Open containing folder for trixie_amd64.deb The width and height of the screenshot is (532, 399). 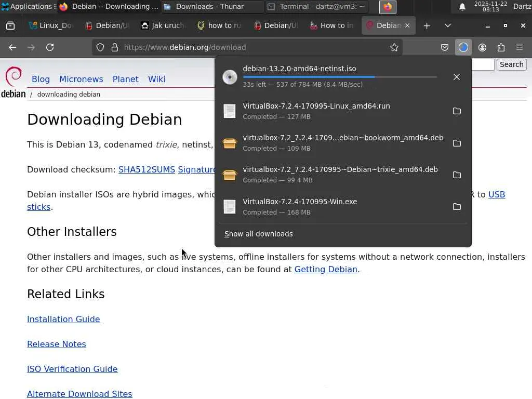457,175
